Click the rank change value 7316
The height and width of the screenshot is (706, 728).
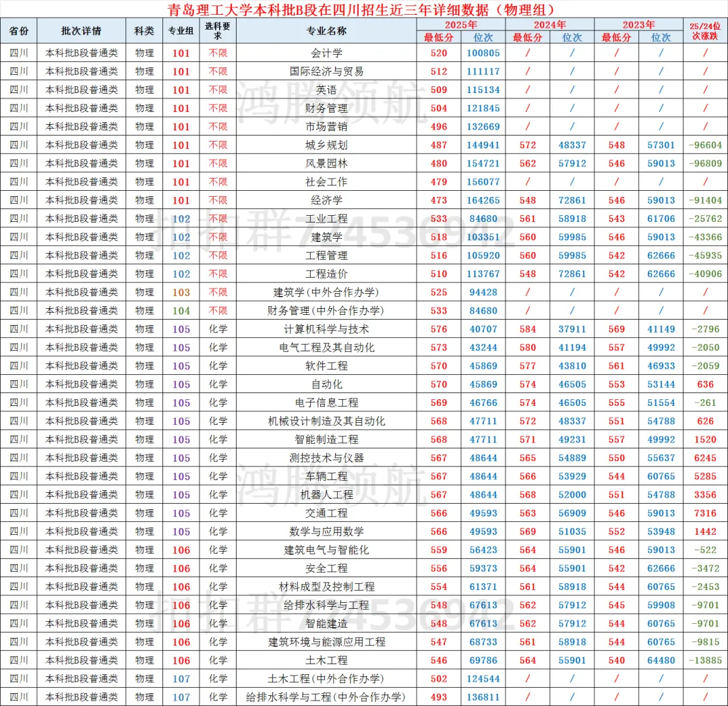[705, 512]
